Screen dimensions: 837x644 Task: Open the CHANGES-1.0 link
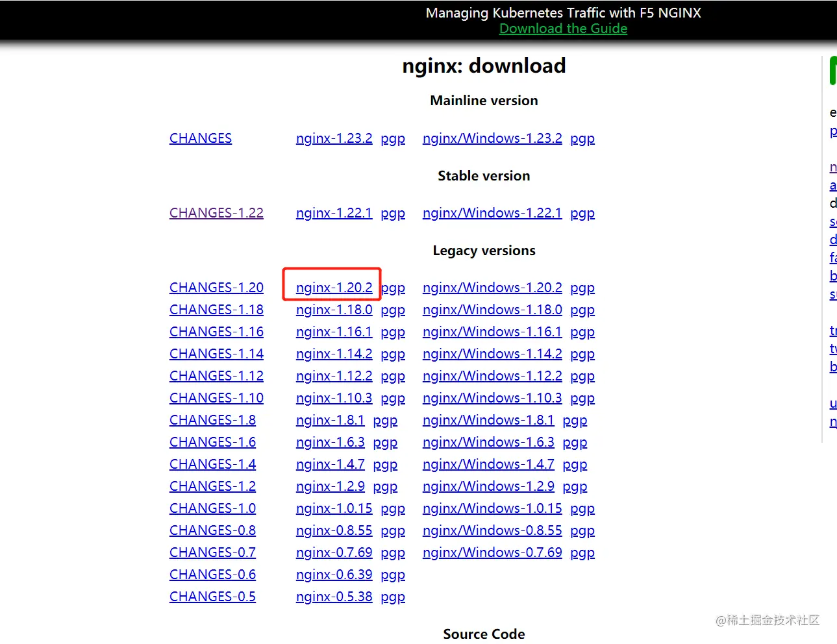pos(212,508)
